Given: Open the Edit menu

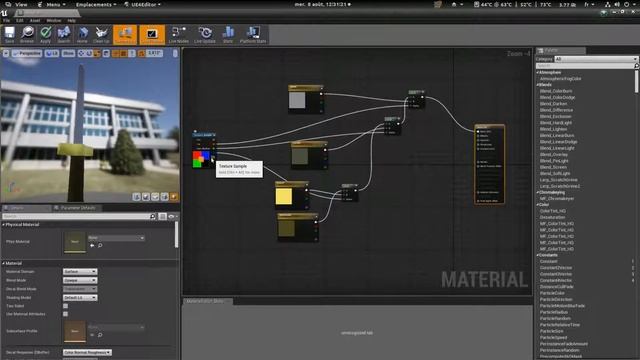Looking at the screenshot, I should click(20, 20).
